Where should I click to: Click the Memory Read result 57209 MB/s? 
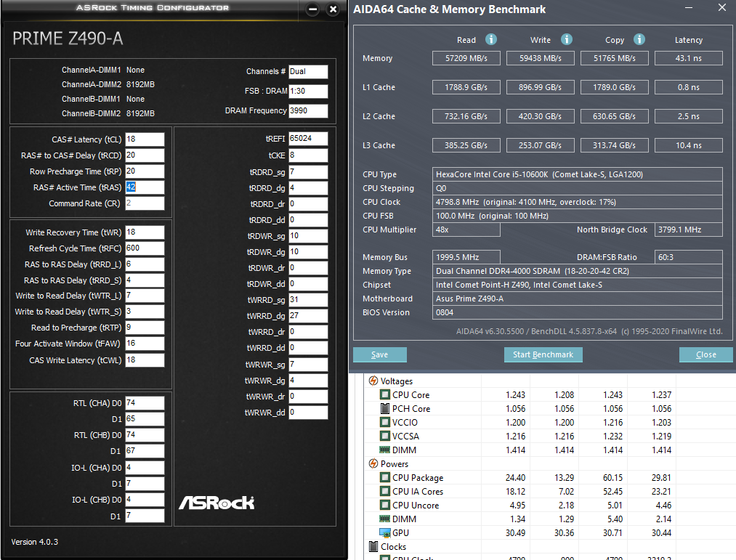pos(466,58)
